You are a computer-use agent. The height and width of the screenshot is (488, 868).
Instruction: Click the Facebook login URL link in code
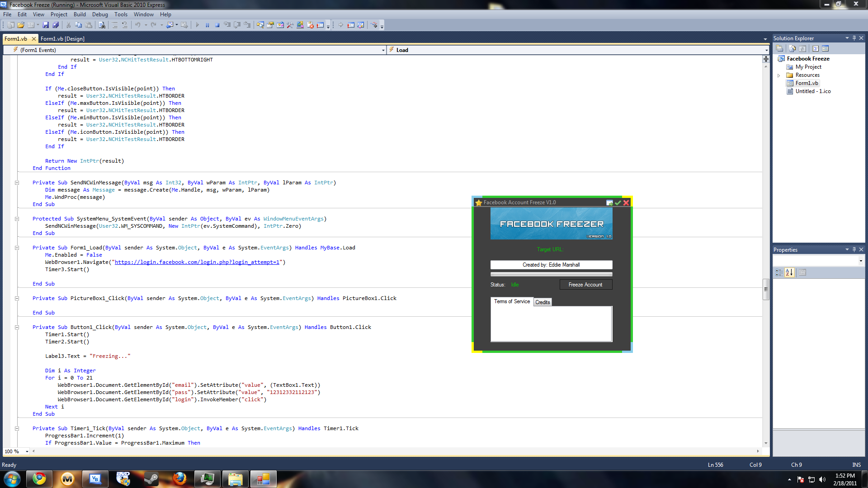(x=197, y=263)
